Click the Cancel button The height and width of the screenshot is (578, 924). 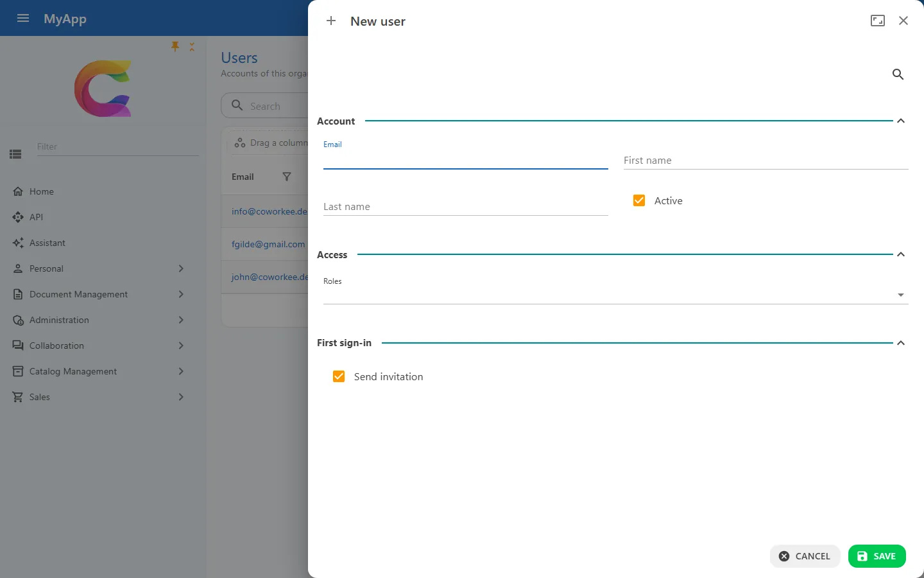pyautogui.click(x=805, y=556)
